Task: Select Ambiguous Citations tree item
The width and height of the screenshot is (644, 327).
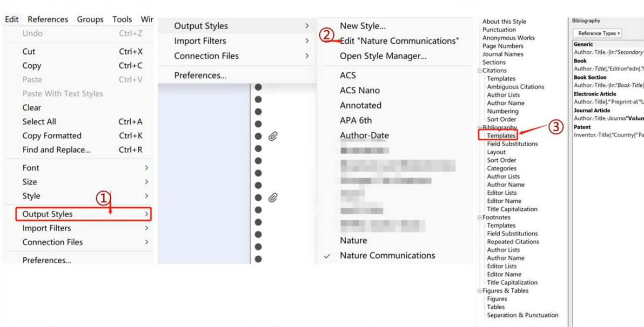Action: tap(515, 86)
